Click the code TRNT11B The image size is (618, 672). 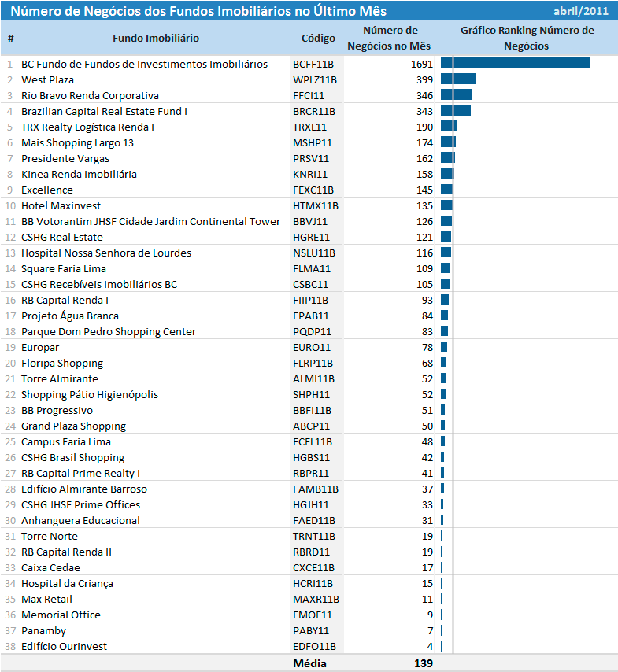click(x=314, y=537)
